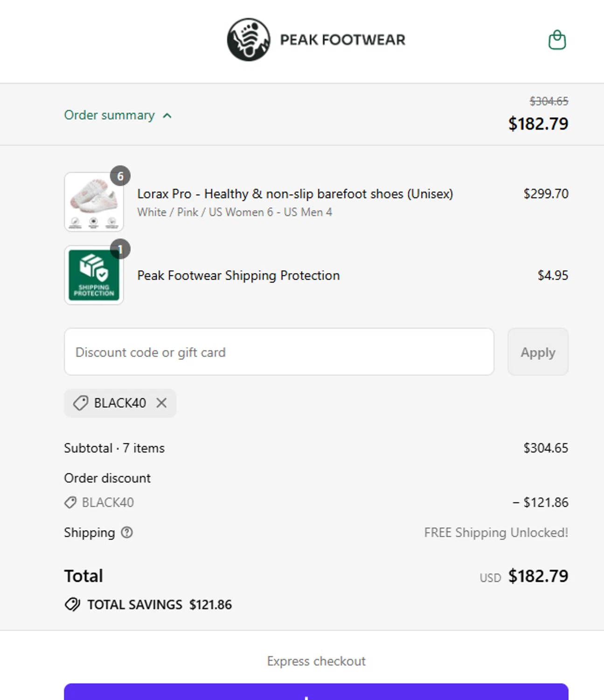This screenshot has height=700, width=604.
Task: Click the tag icon beside Order discount BLACK40
Action: [x=70, y=503]
